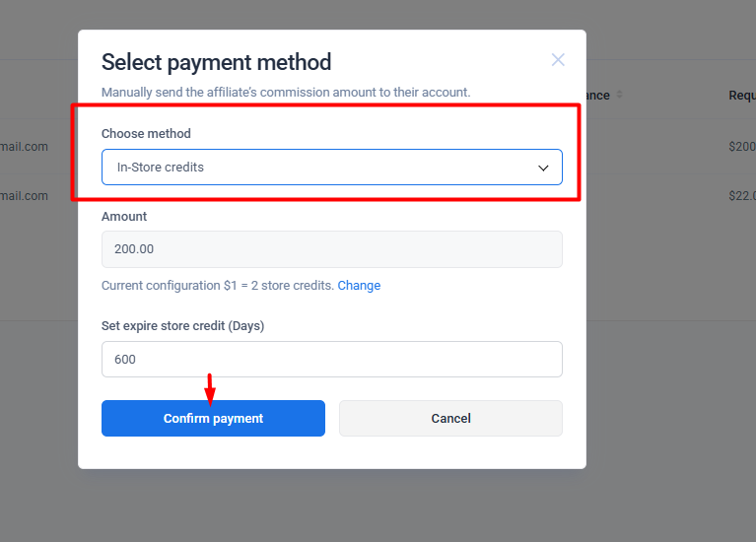Screen dimensions: 756x542
Task: Click the Change link for store credit configuration
Action: tap(359, 286)
